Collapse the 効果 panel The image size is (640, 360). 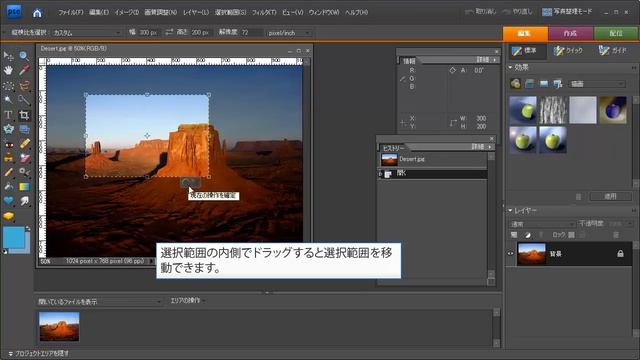(x=510, y=67)
